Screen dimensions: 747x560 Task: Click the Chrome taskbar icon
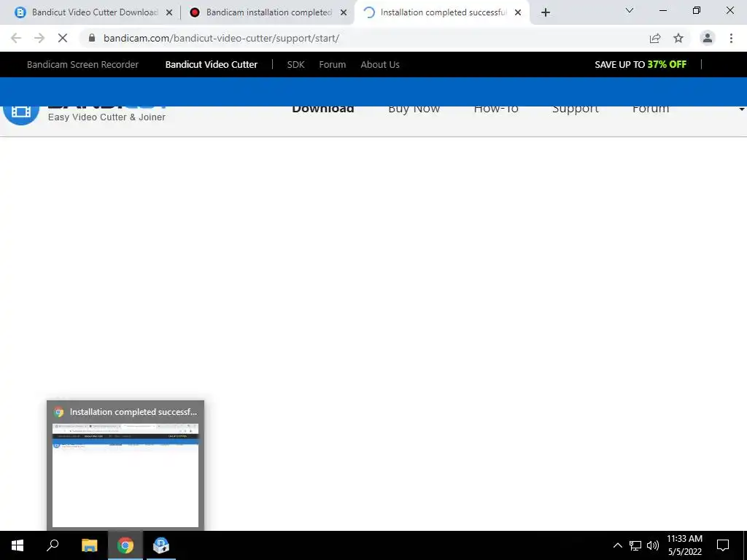pyautogui.click(x=125, y=545)
